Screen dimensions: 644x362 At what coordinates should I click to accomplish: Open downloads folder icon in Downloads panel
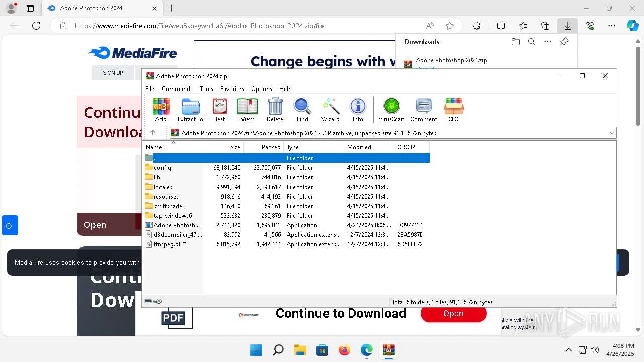(x=515, y=42)
